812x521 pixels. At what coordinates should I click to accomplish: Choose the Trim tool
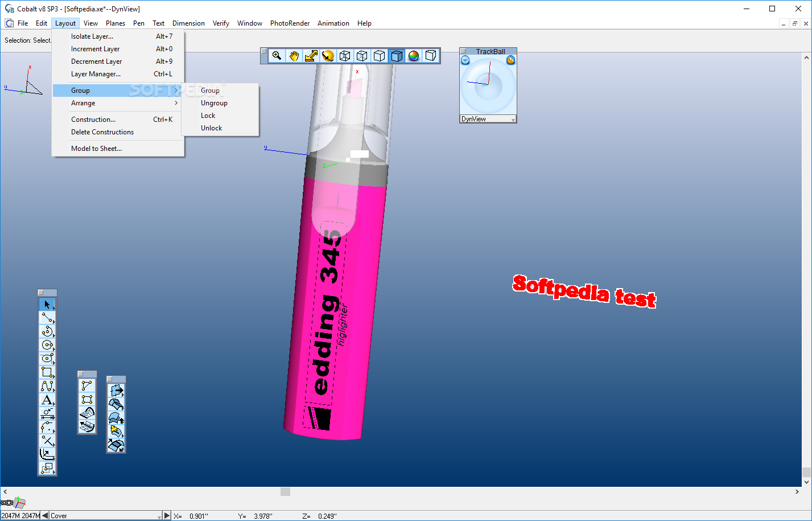(47, 441)
